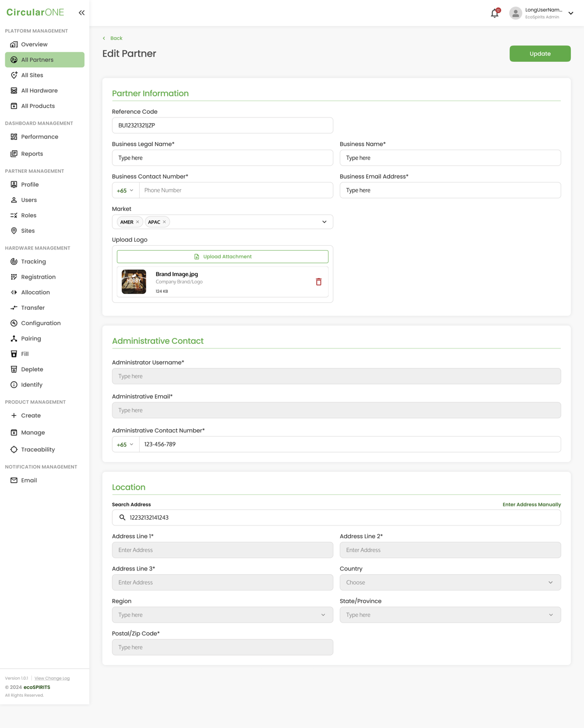This screenshot has height=728, width=584.
Task: Click the Tracking radar icon
Action: [14, 262]
